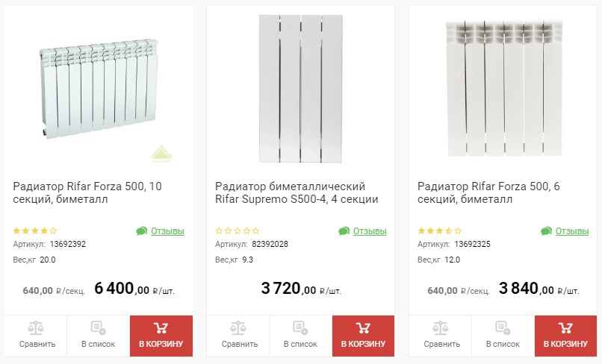602x364 pixels.
Task: Click the compare scales icon for Rifar Forza 10 секций
Action: 35,328
